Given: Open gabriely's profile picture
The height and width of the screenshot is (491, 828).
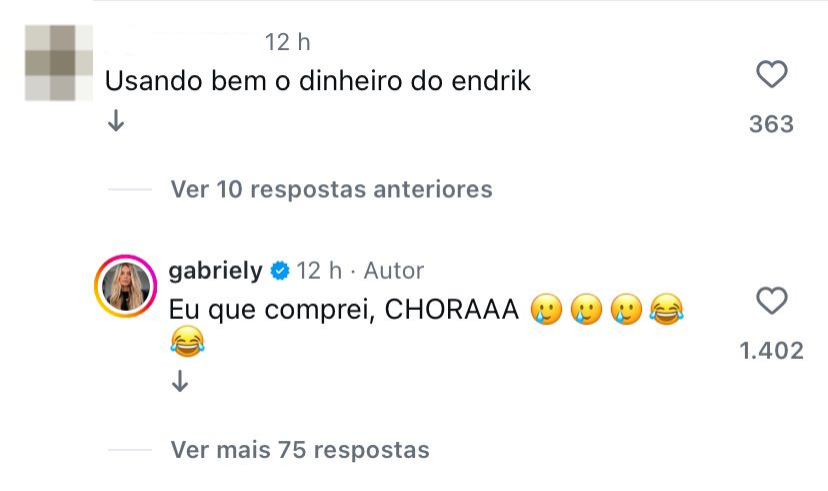Looking at the screenshot, I should point(124,285).
